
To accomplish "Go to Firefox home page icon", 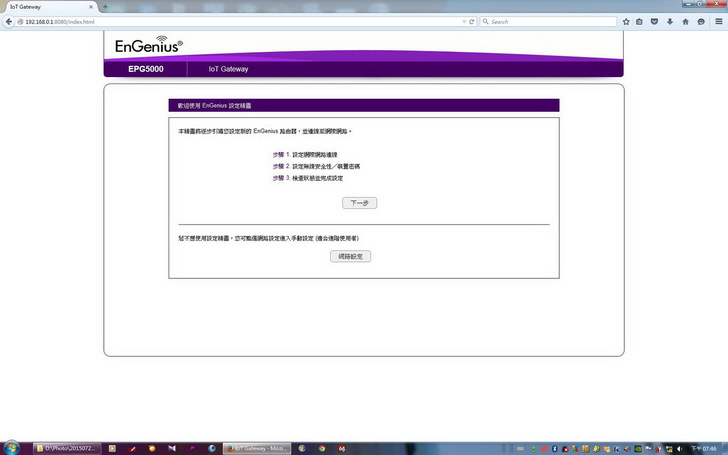I will (686, 21).
